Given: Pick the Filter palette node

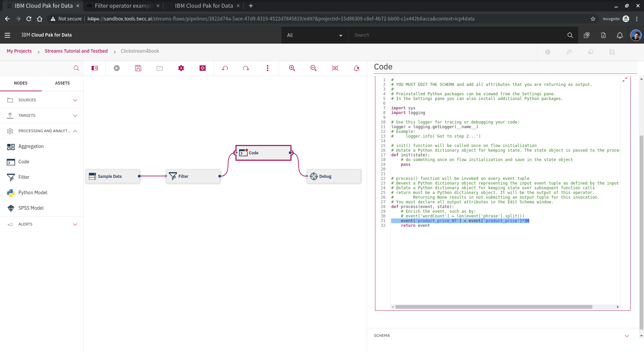Looking at the screenshot, I should 42,177.
